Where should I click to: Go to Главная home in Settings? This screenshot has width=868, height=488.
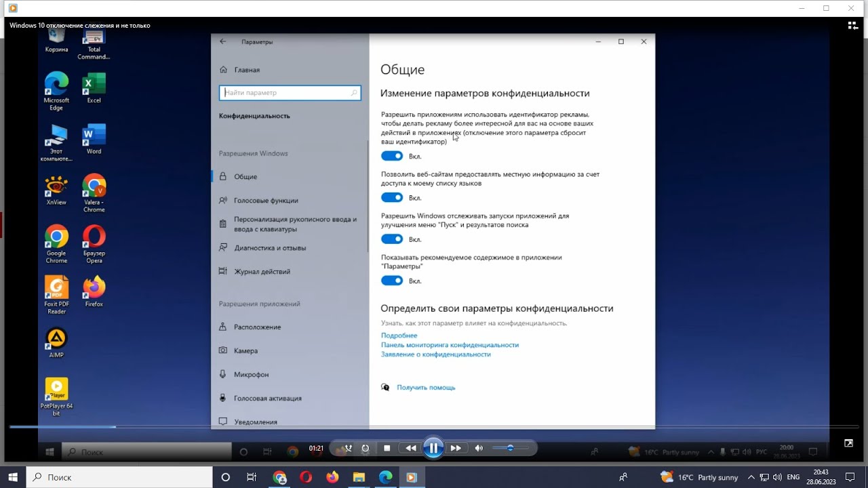tap(239, 70)
